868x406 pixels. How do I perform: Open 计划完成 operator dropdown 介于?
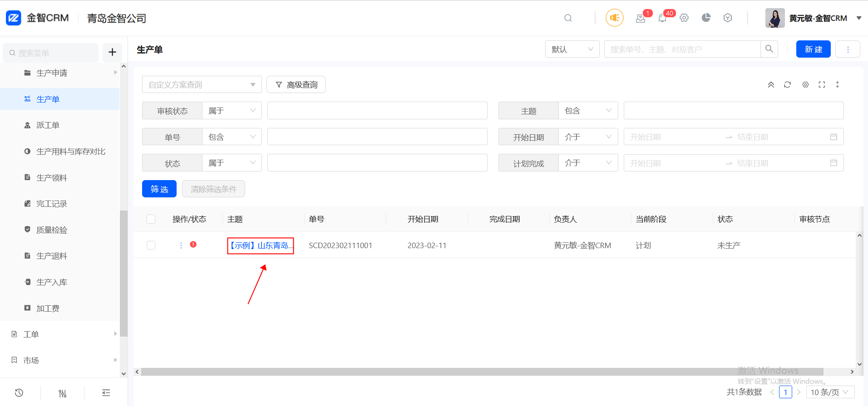(588, 163)
